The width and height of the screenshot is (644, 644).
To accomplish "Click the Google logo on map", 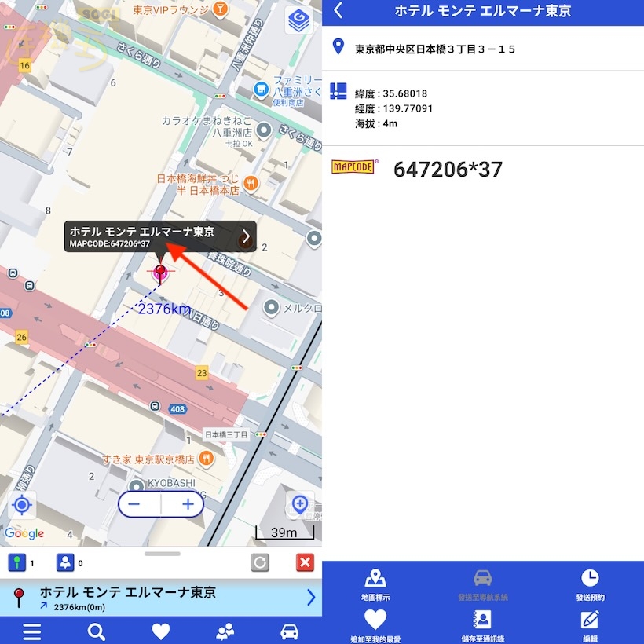I will (x=24, y=533).
